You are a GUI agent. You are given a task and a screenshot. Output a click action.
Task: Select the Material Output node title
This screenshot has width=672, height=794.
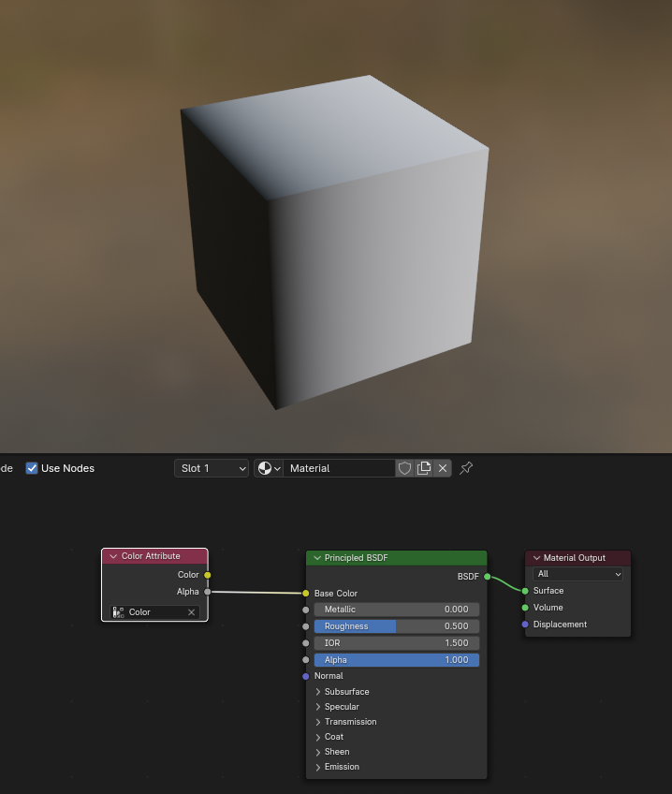point(575,557)
